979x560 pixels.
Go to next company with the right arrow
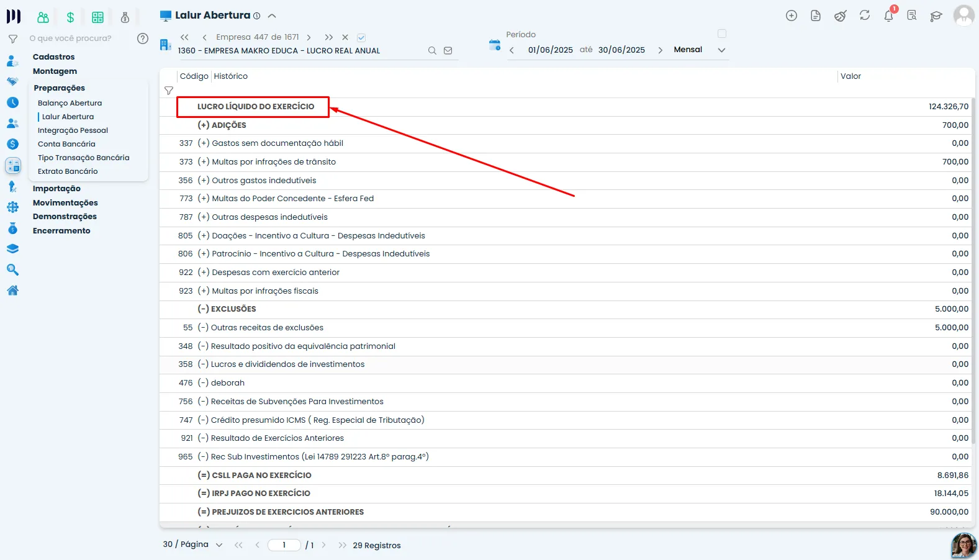pyautogui.click(x=309, y=37)
